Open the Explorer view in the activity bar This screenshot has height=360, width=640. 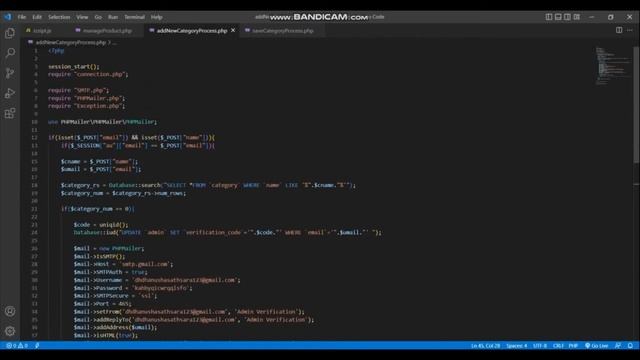tap(10, 33)
